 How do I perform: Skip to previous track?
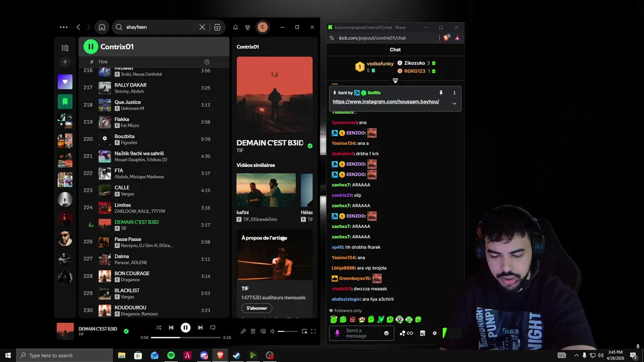click(171, 328)
